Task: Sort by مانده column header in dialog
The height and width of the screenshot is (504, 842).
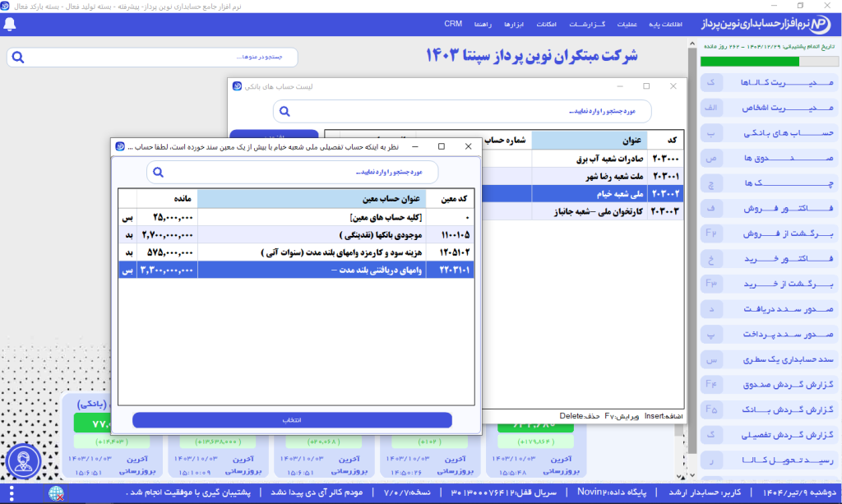Action: click(167, 199)
